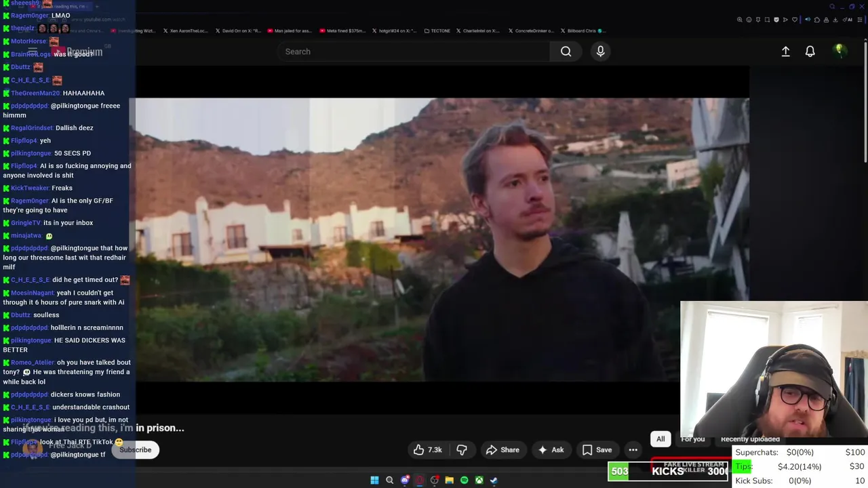Open YouTube notifications bell
Image resolution: width=868 pixels, height=488 pixels.
click(810, 52)
